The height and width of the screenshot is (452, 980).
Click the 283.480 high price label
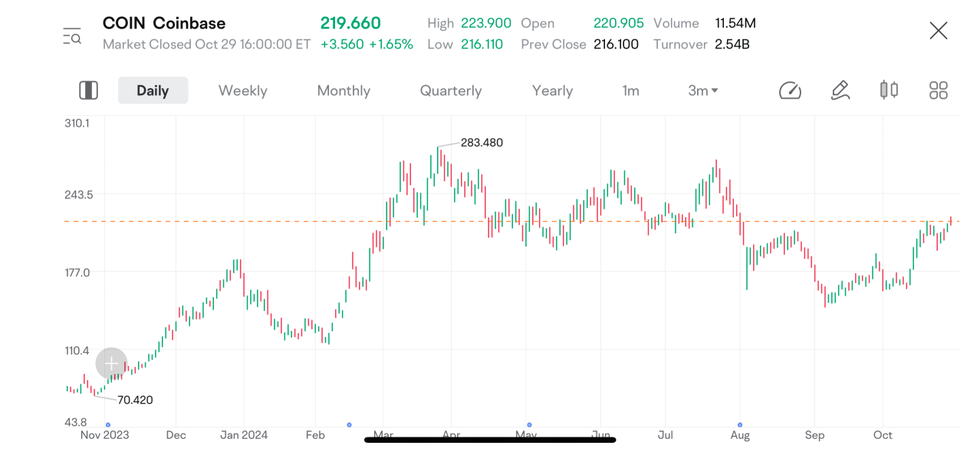point(482,143)
